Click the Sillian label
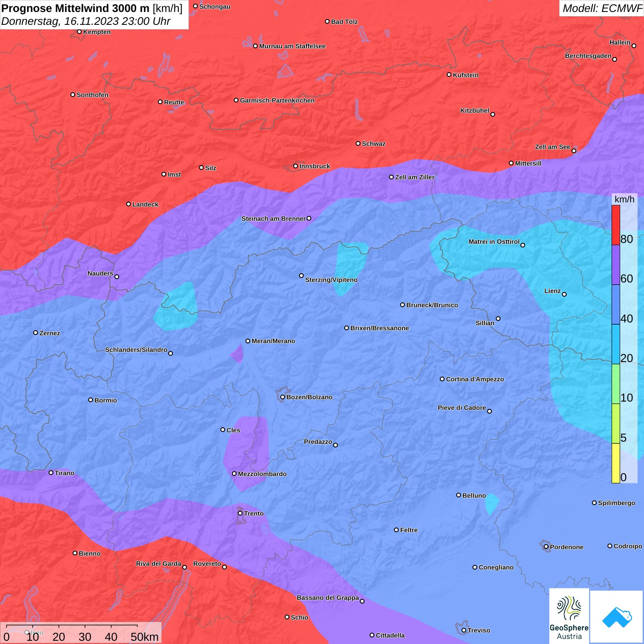This screenshot has height=644, width=644. pos(485,323)
